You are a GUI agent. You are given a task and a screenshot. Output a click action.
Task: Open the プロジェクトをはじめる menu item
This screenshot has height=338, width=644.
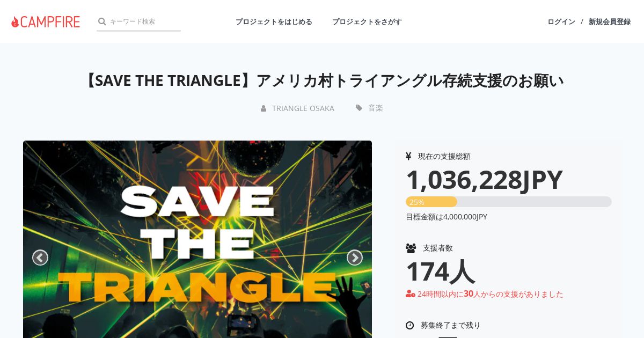pyautogui.click(x=274, y=21)
